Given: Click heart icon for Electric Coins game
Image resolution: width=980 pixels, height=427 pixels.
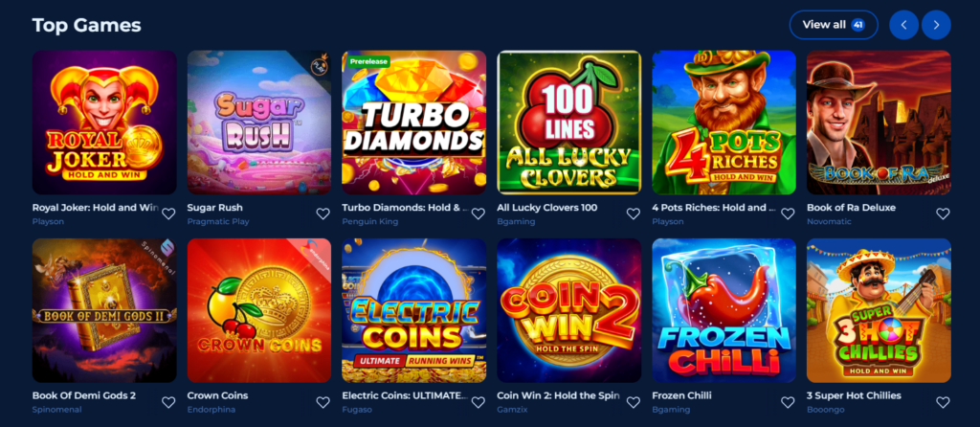Looking at the screenshot, I should [x=479, y=402].
